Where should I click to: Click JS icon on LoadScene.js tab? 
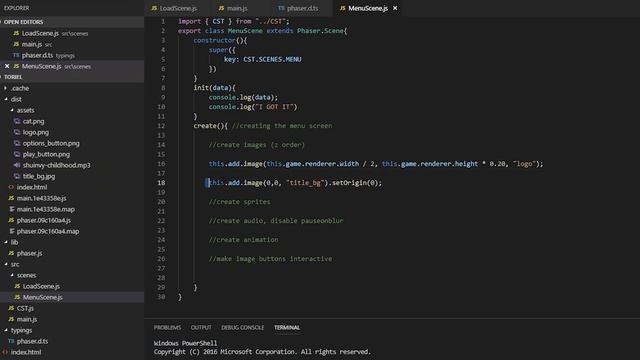tap(154, 8)
